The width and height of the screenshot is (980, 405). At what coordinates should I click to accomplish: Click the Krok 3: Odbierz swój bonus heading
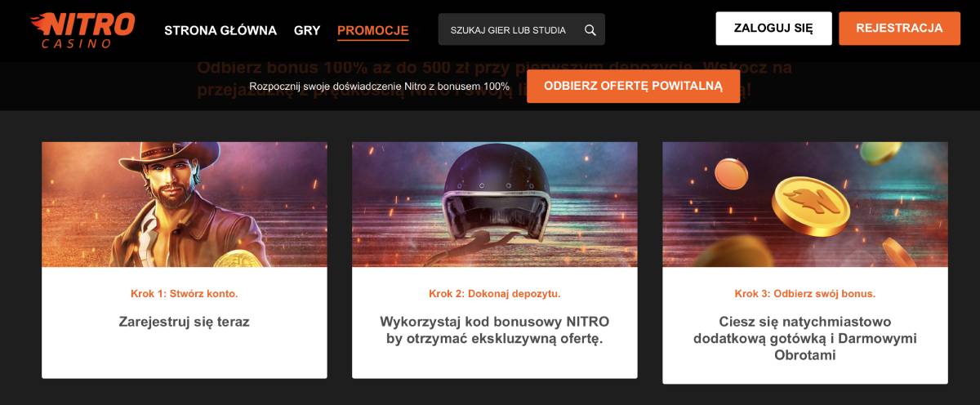click(x=805, y=293)
